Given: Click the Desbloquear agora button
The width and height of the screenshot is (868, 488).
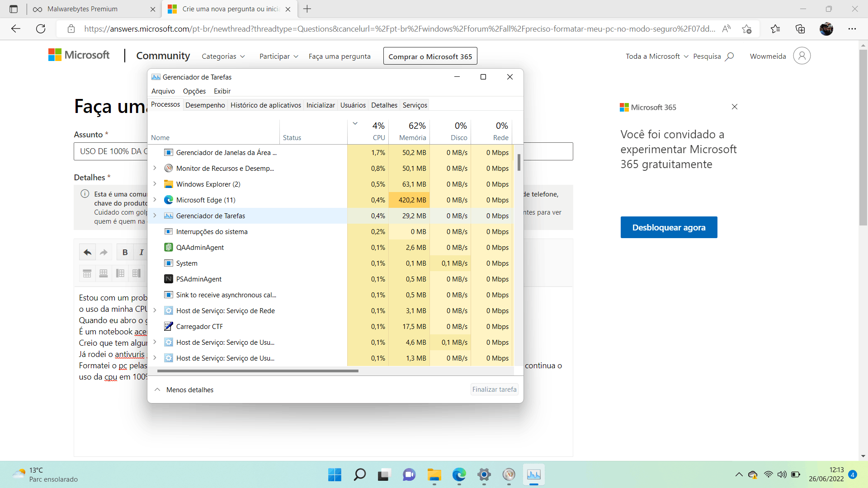Looking at the screenshot, I should [669, 227].
